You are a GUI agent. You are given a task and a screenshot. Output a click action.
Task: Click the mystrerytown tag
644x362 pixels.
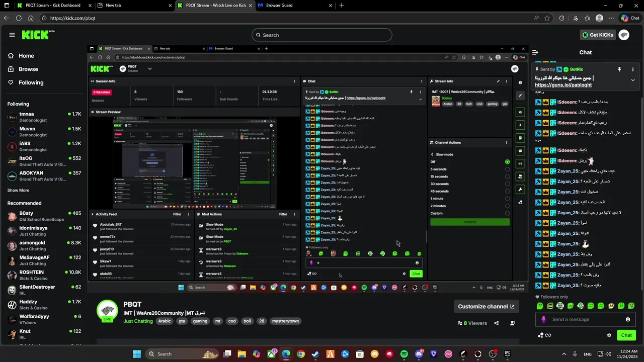285,321
